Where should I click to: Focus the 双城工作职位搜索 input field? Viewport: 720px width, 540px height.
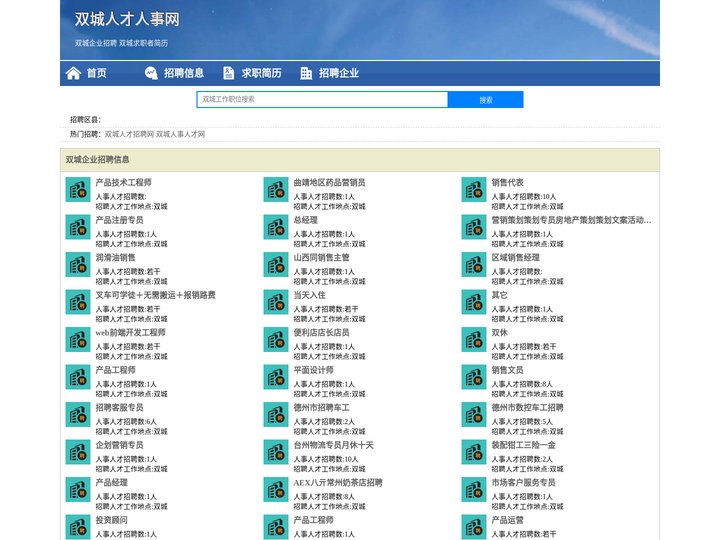pyautogui.click(x=322, y=100)
